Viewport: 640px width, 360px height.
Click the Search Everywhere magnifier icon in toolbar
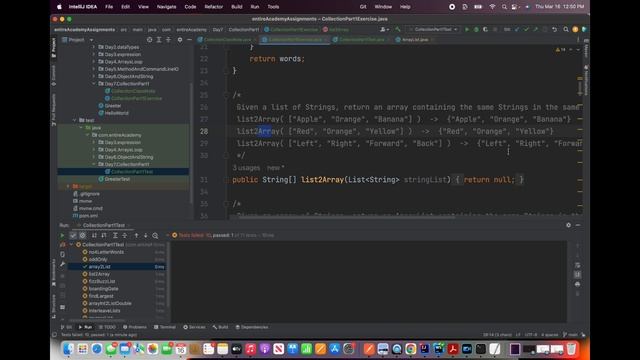coord(566,29)
